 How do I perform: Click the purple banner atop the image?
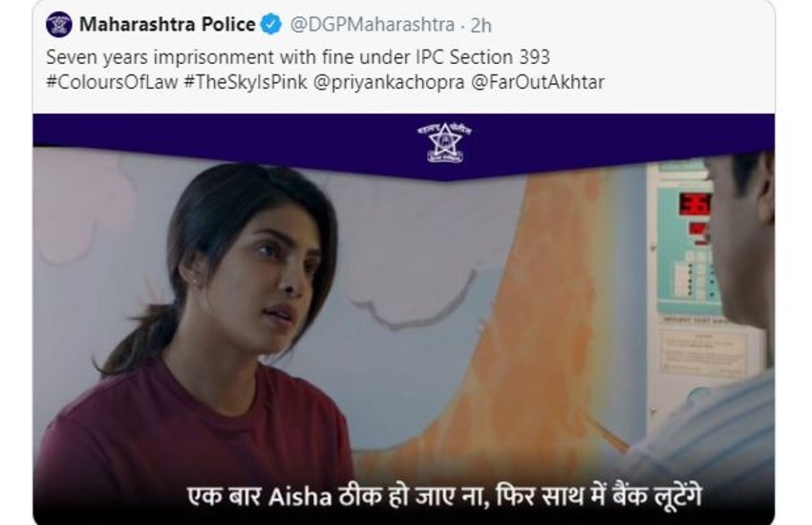tap(403, 142)
